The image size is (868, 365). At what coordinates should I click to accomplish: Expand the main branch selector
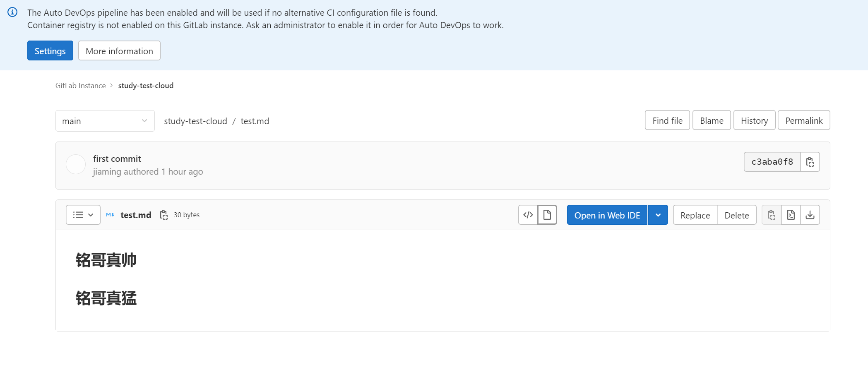coord(105,121)
